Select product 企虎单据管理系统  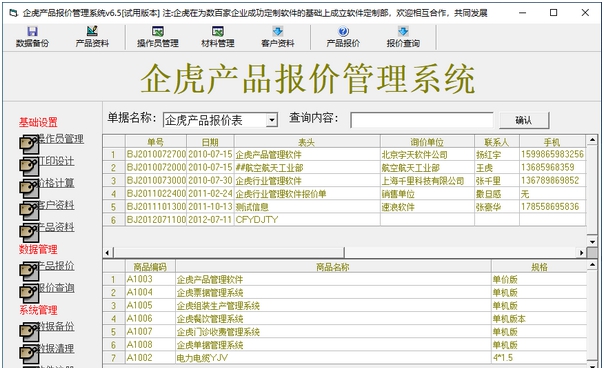[333, 345]
